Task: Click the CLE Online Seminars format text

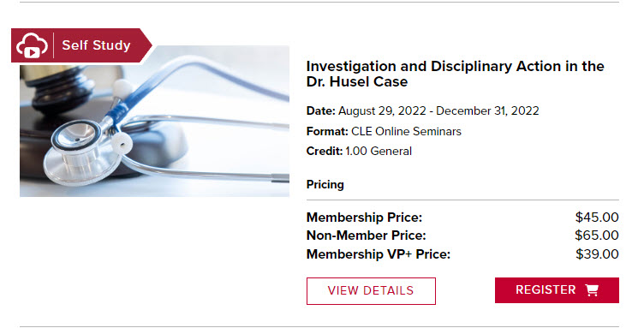Action: click(406, 131)
